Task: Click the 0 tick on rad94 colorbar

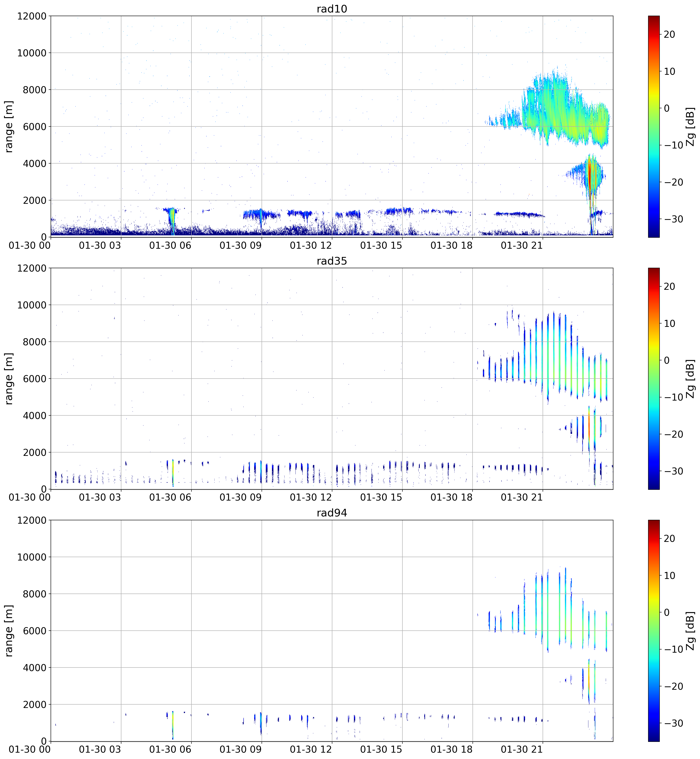Action: pyautogui.click(x=667, y=612)
